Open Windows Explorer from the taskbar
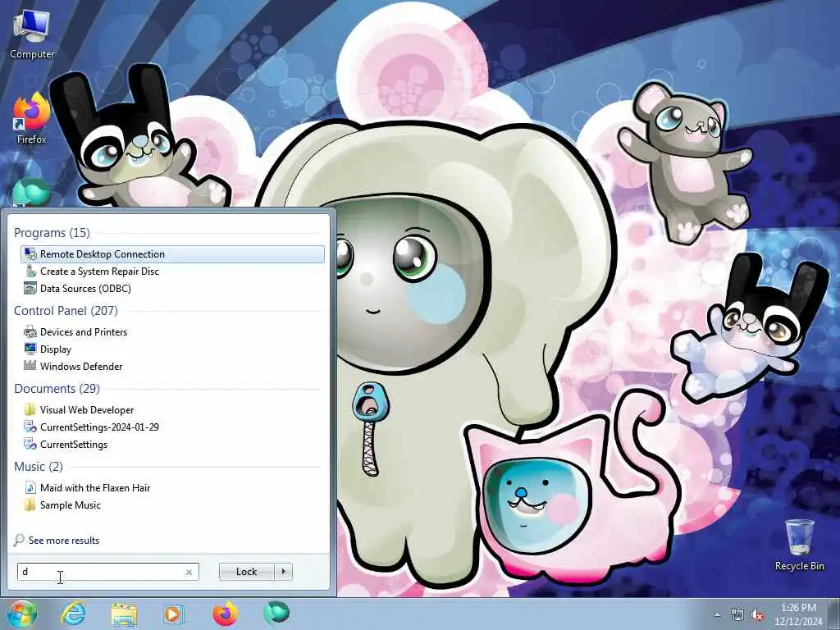Screen dimensions: 840x630 coord(125,614)
